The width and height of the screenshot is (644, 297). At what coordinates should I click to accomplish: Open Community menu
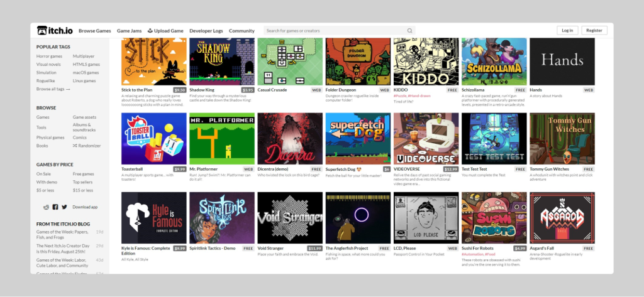click(241, 31)
